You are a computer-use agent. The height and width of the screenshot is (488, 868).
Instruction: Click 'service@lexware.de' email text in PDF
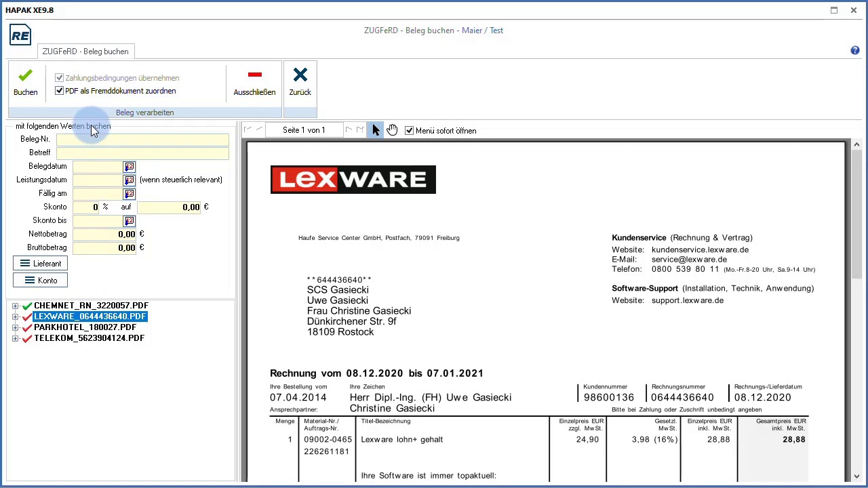click(689, 260)
